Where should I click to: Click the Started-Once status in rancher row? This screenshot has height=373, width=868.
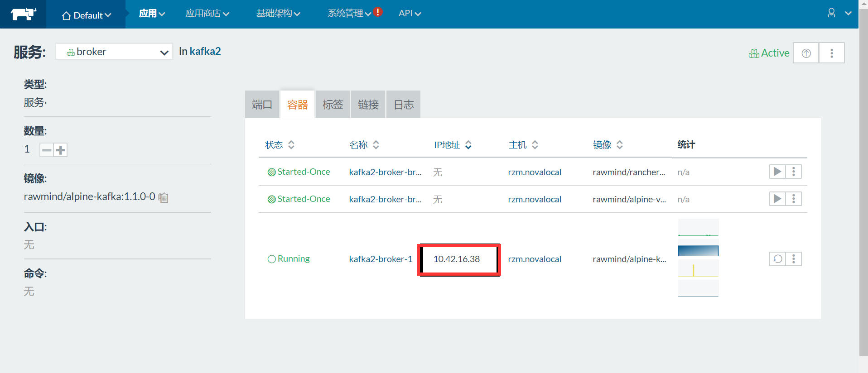pyautogui.click(x=299, y=172)
